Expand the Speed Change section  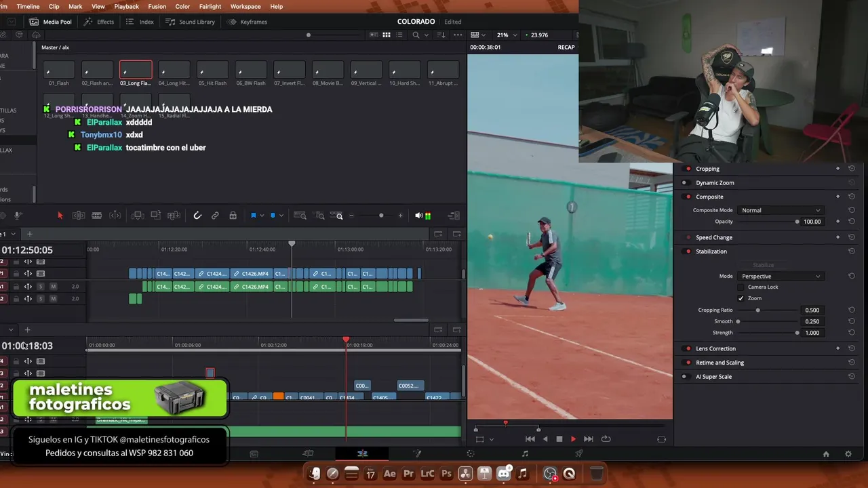coord(714,237)
